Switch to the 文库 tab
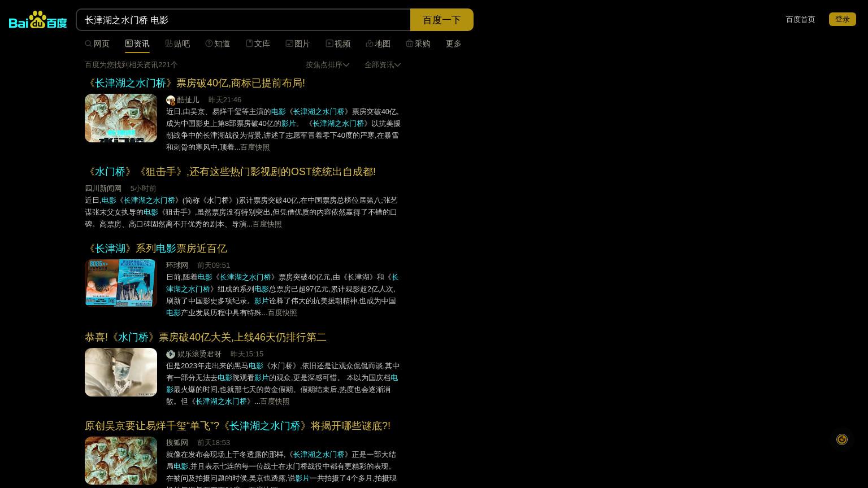 tap(258, 43)
